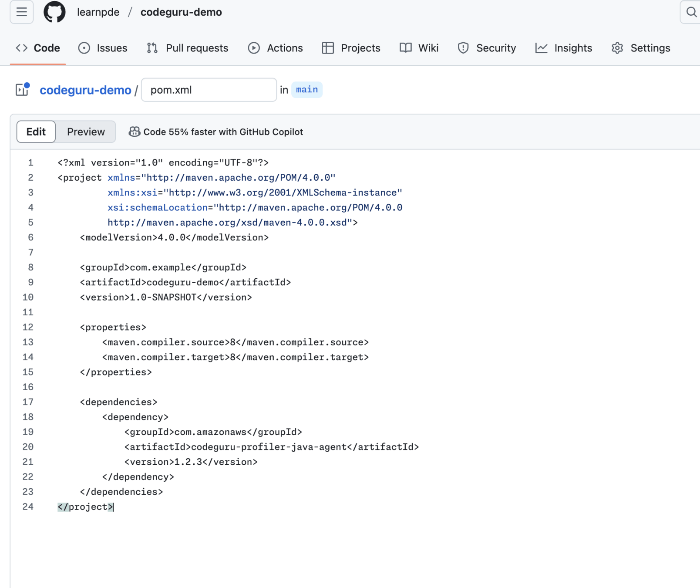Open the hamburger navigation menu
Image resolution: width=700 pixels, height=588 pixels.
pos(22,12)
